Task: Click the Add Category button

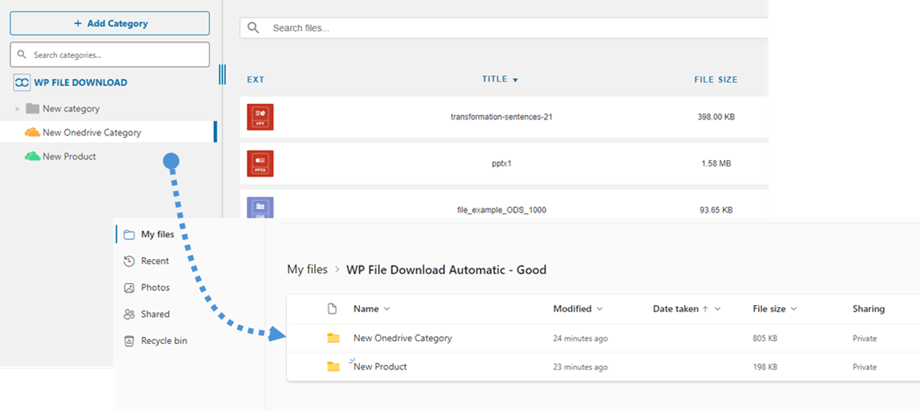Action: [110, 23]
